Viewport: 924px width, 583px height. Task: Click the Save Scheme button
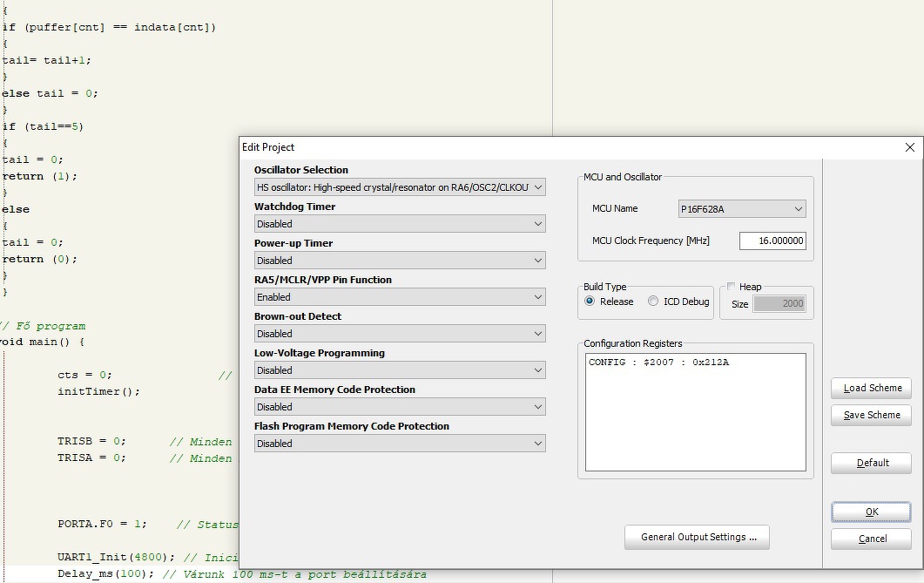[x=871, y=416]
